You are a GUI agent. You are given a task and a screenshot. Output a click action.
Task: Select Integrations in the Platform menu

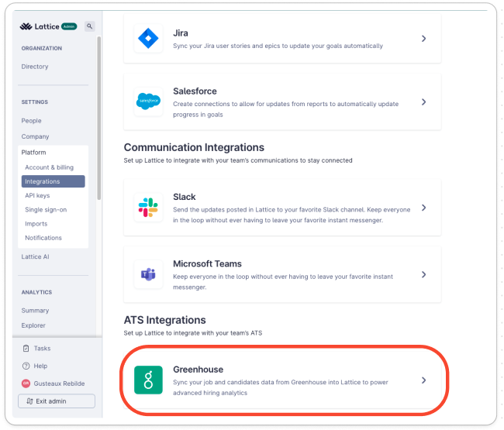[54, 181]
